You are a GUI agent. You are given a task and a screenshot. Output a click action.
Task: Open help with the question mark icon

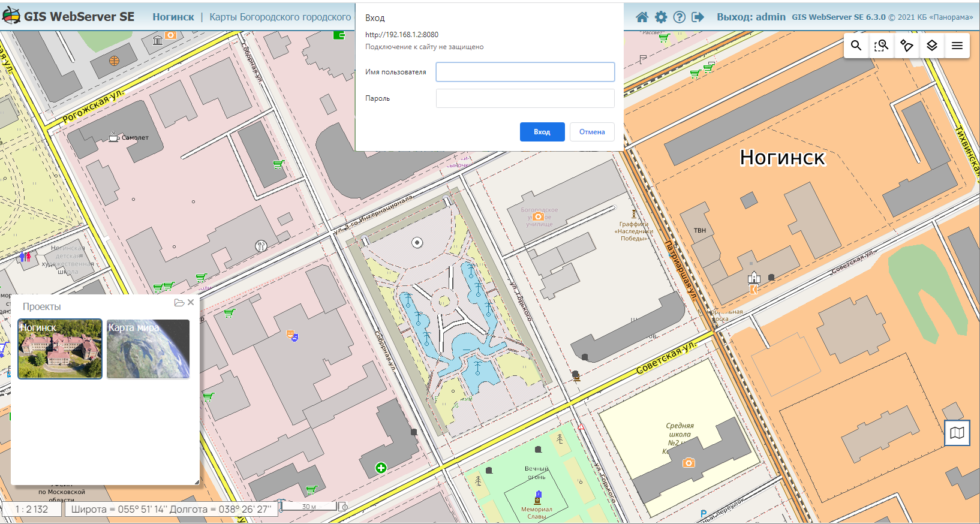[x=679, y=17]
